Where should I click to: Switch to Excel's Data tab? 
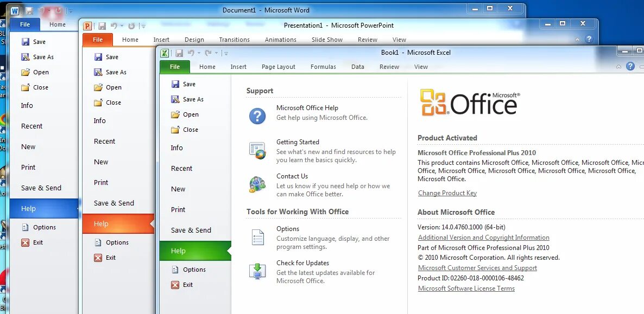pyautogui.click(x=358, y=67)
